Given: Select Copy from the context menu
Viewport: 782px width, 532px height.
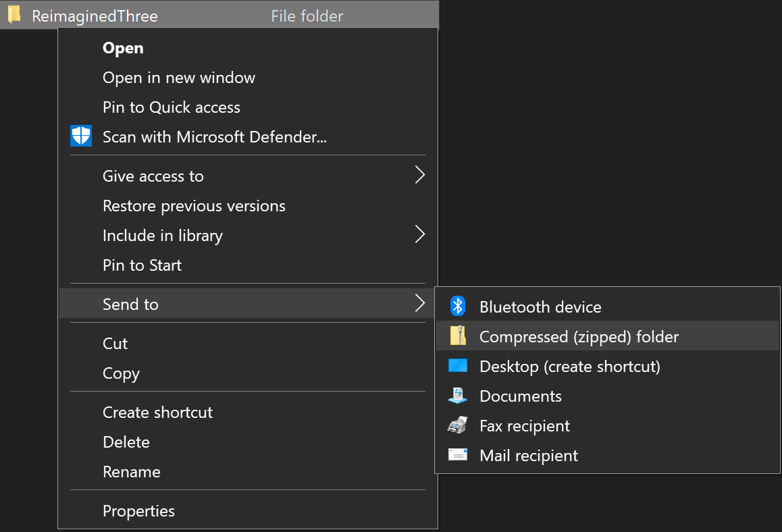Looking at the screenshot, I should click(121, 373).
